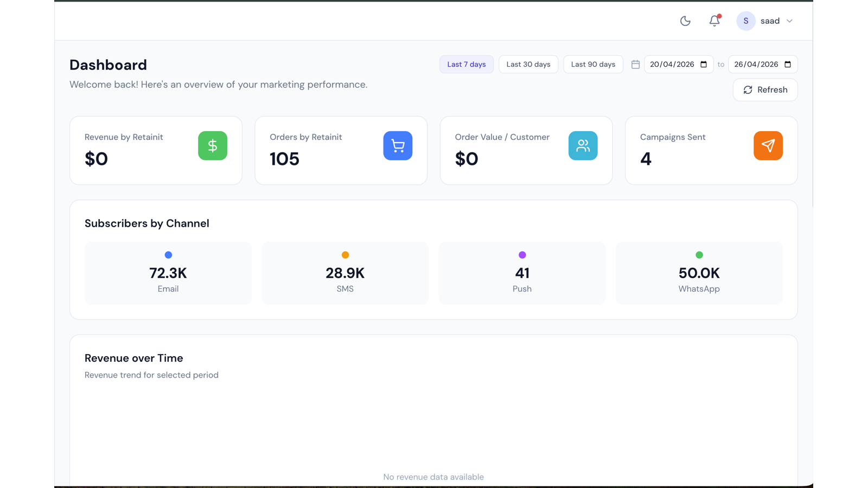Click the Order Value / Customer label
The image size is (868, 488).
tap(502, 137)
